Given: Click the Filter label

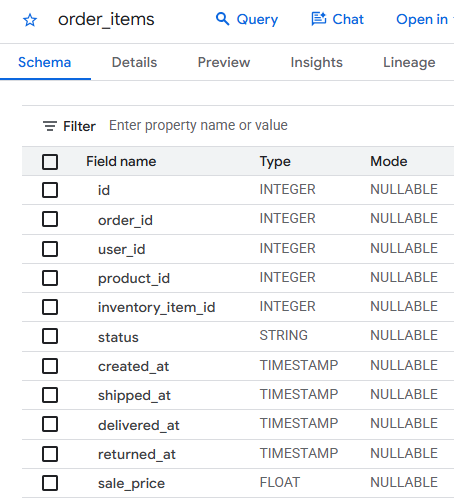Looking at the screenshot, I should (79, 126).
